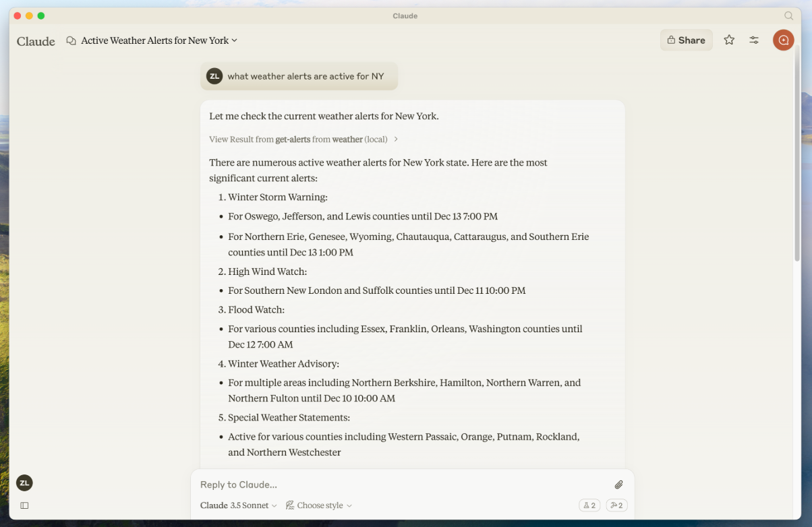Open the Claude 3.5 Sonnet model selector
The image size is (812, 527).
click(239, 505)
